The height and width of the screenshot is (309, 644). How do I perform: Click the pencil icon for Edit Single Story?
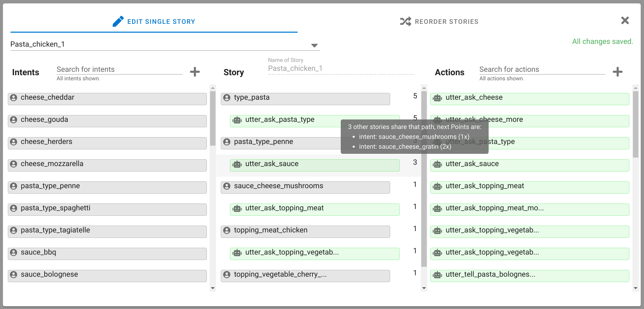coord(118,21)
